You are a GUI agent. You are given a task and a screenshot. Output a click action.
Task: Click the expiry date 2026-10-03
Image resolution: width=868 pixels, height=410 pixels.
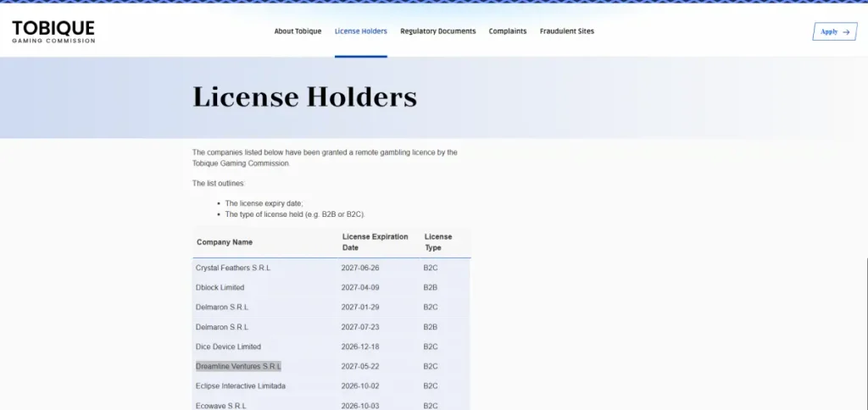[x=360, y=406]
